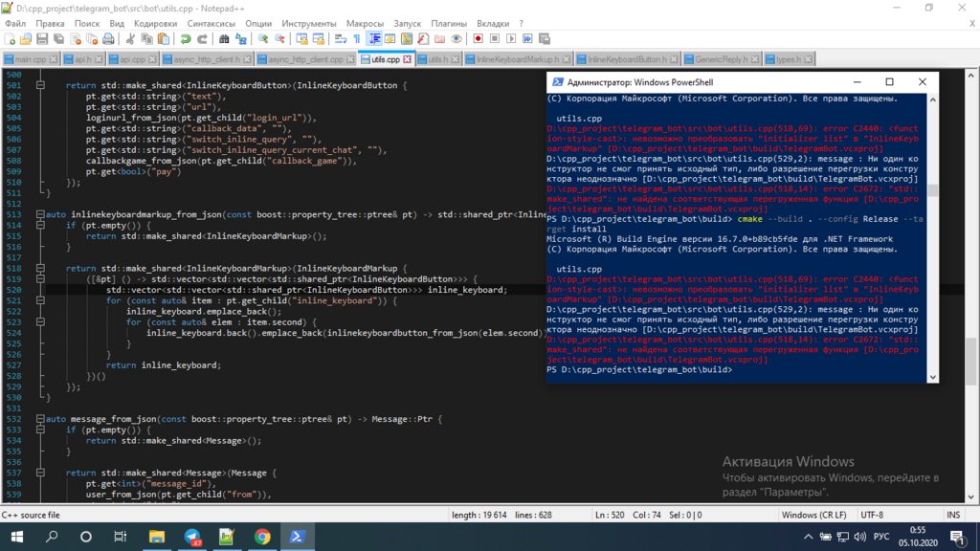
Task: Toggle the highlighted Indent guide icon
Action: 374,38
